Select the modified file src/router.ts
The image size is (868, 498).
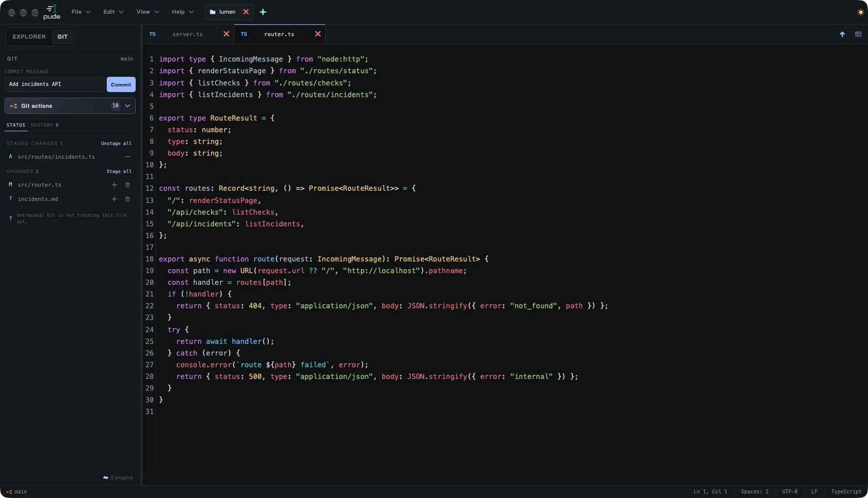tap(40, 185)
